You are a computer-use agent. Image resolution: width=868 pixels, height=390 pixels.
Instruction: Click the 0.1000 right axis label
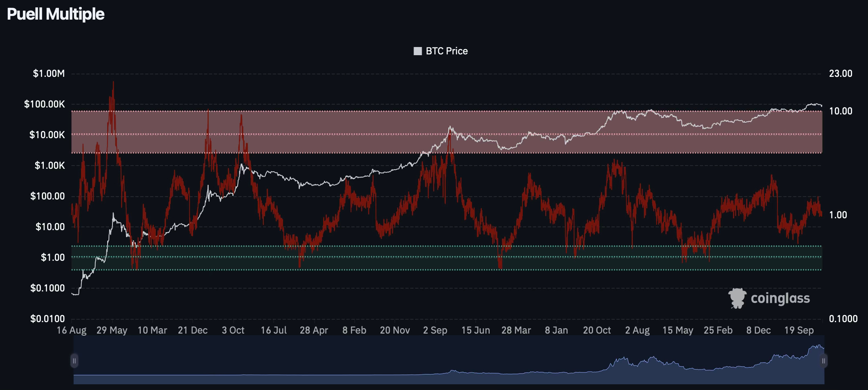(843, 319)
